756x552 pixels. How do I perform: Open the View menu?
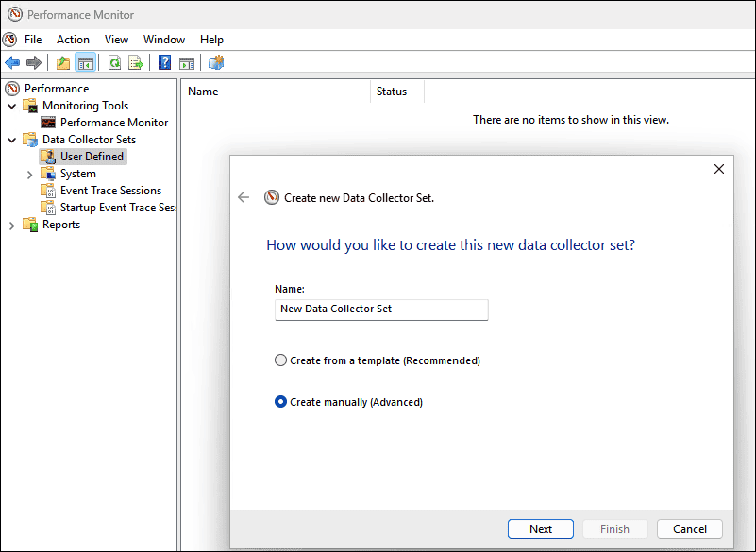[x=116, y=39]
